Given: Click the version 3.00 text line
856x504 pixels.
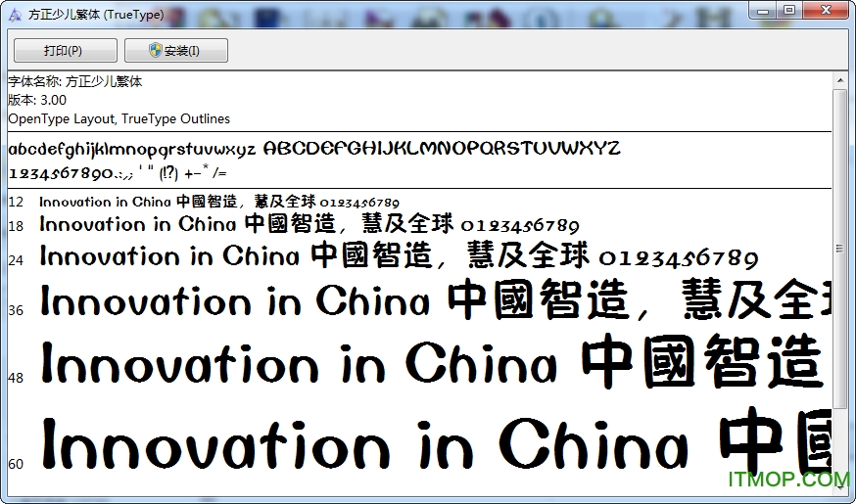Looking at the screenshot, I should pyautogui.click(x=37, y=100).
